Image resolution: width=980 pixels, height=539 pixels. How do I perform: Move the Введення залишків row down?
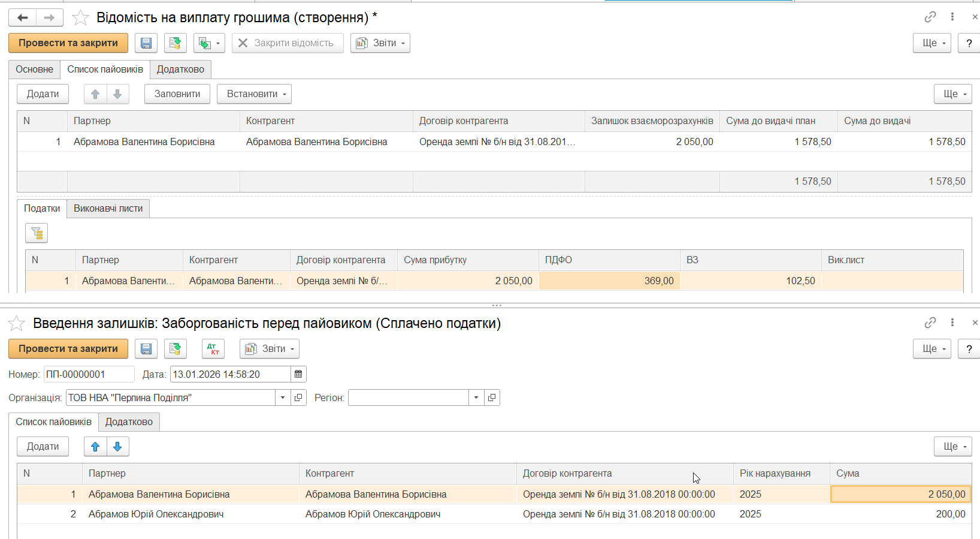117,447
